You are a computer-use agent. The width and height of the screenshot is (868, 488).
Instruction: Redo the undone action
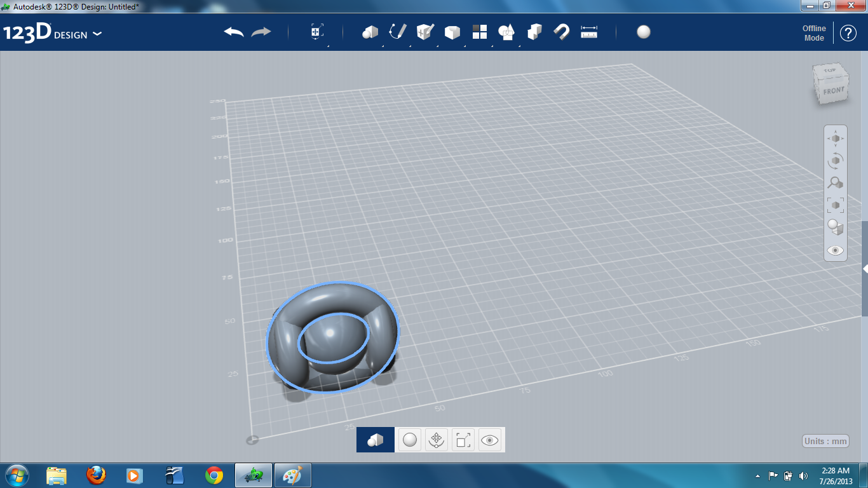click(x=261, y=32)
